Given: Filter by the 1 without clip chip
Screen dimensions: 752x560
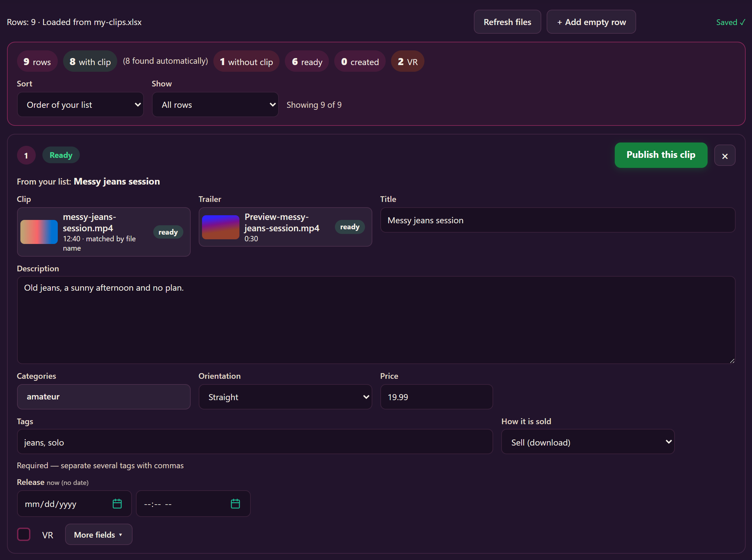Looking at the screenshot, I should coord(246,62).
